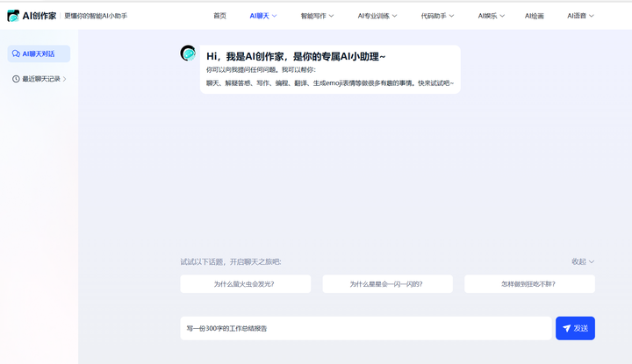Expand the 智能写作 dropdown menu
This screenshot has height=364, width=632.
pyautogui.click(x=317, y=16)
